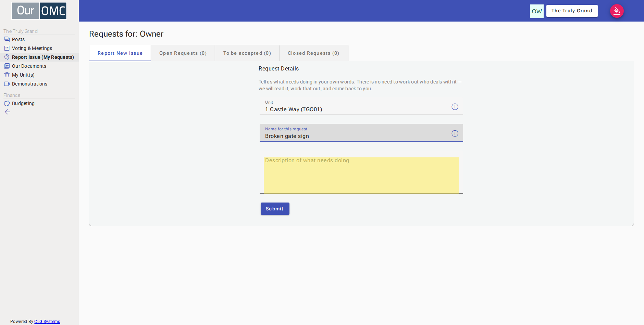The width and height of the screenshot is (644, 325).
Task: Select Report Issue (My Requests) menu entry
Action: pyautogui.click(x=39, y=57)
